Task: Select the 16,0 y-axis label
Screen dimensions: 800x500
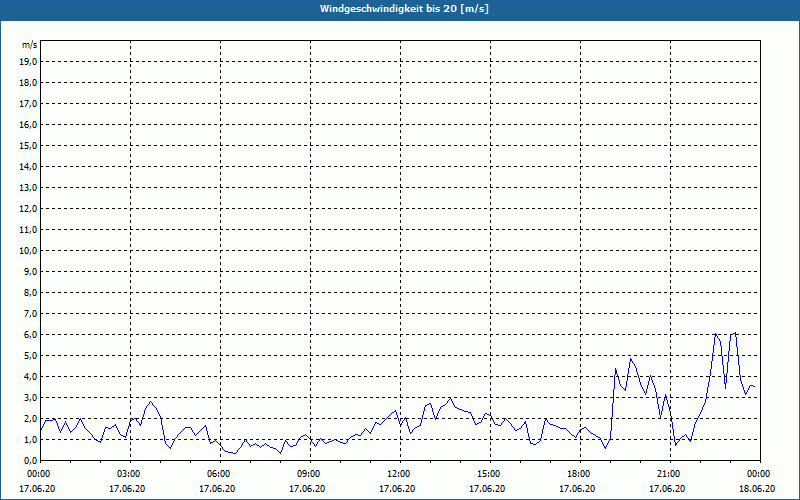Action: 29,124
